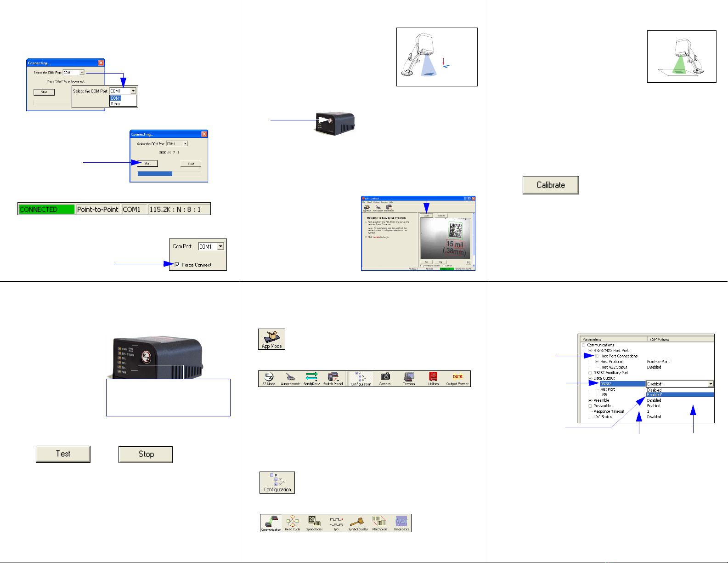Click Switch Model inside the ESP Untitled window
Image resolution: width=728 pixels, height=563 pixels.
coord(389,208)
